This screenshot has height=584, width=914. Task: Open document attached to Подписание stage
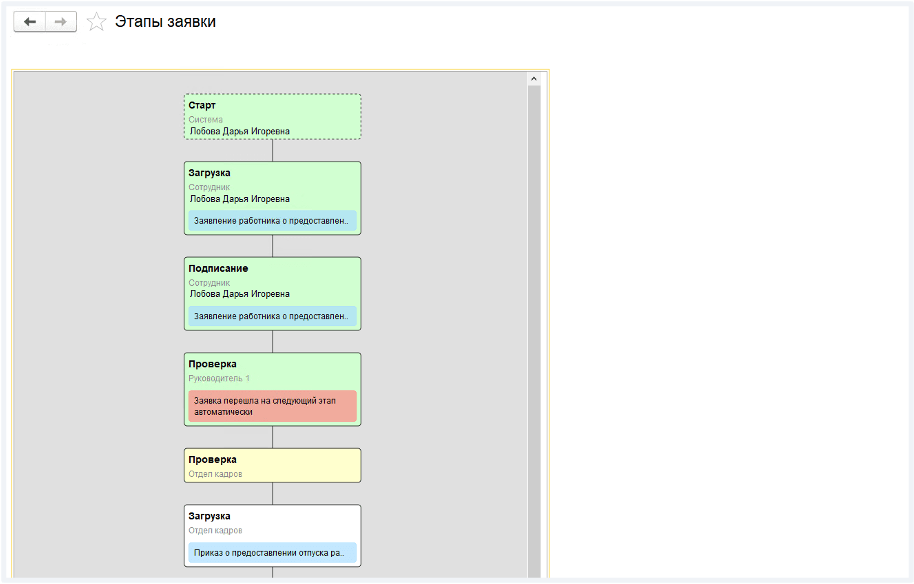click(272, 316)
